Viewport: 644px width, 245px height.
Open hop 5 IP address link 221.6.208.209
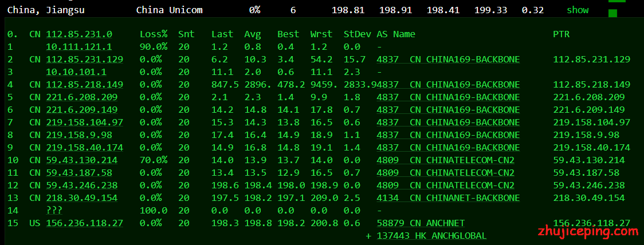point(82,97)
